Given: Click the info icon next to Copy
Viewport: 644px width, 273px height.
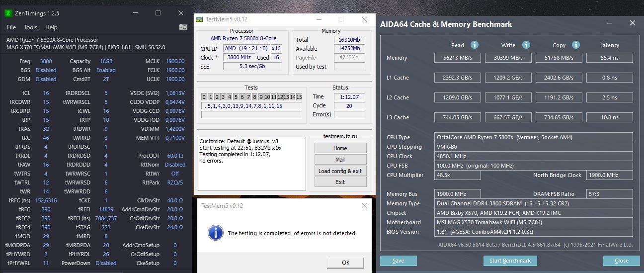Looking at the screenshot, I should point(576,45).
